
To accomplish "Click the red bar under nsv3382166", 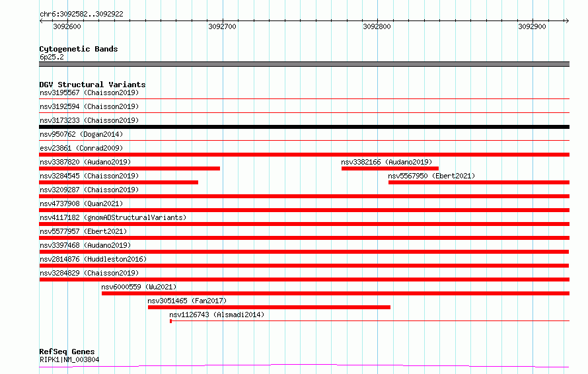I will pos(390,168).
